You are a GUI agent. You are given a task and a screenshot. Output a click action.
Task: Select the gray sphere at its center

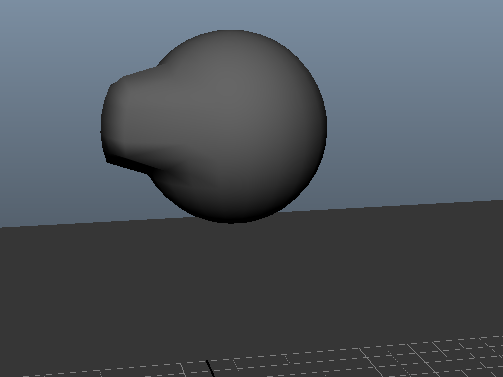pyautogui.click(x=230, y=127)
